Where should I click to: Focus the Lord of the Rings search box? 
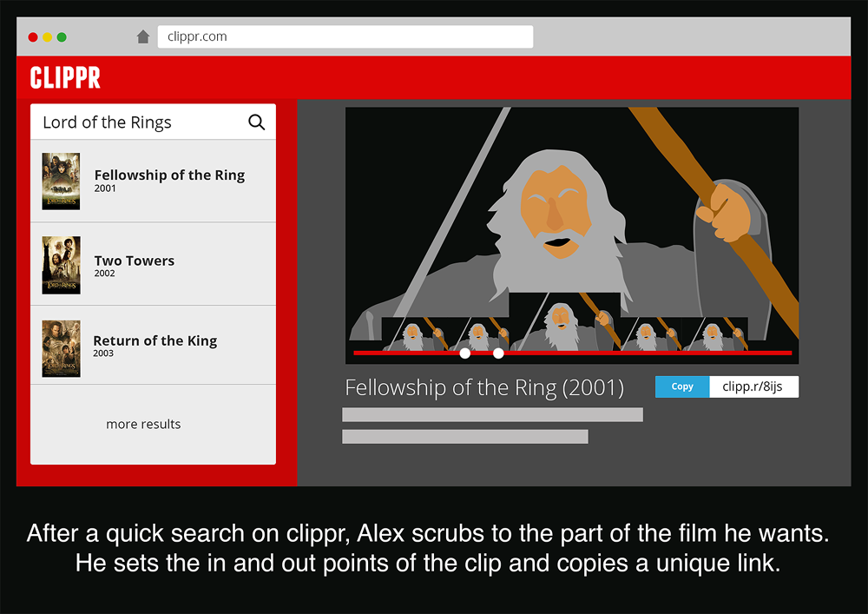click(x=139, y=122)
